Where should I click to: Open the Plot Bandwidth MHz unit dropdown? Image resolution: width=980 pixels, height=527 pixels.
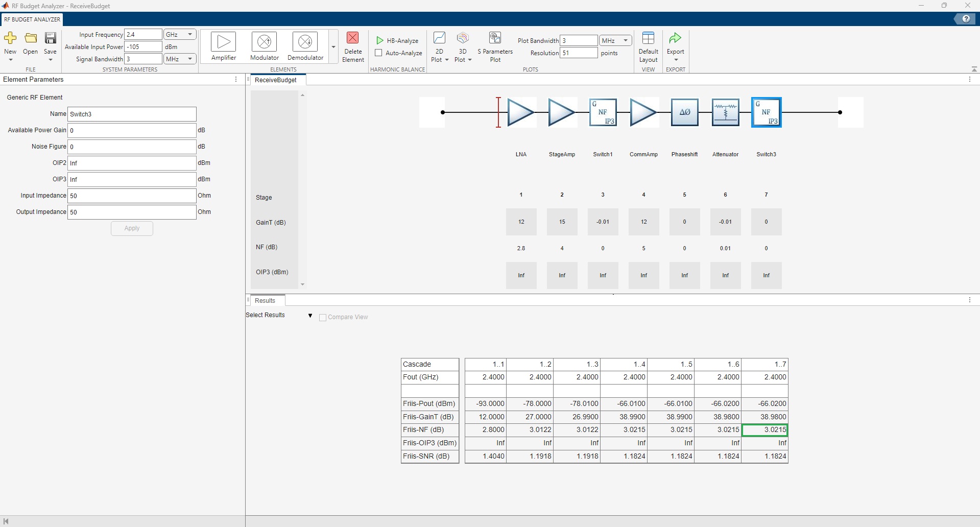click(615, 41)
